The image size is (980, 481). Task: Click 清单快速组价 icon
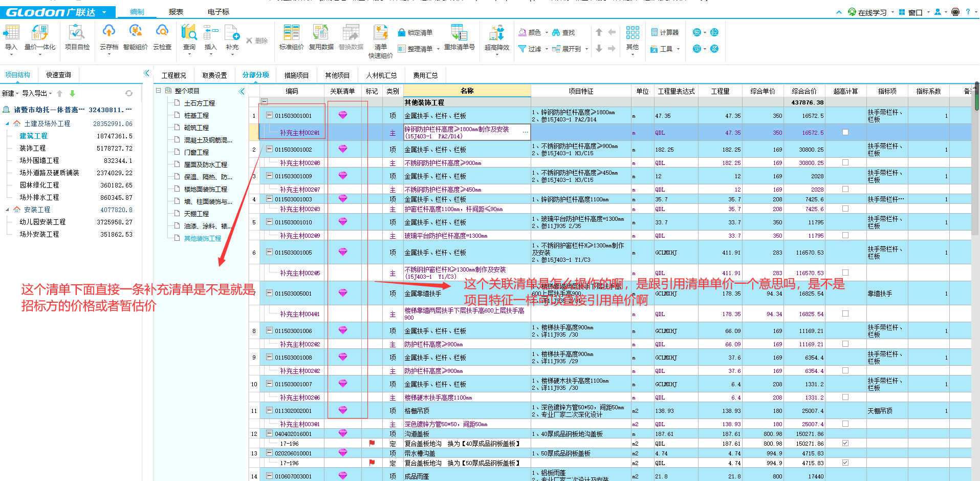pyautogui.click(x=381, y=33)
